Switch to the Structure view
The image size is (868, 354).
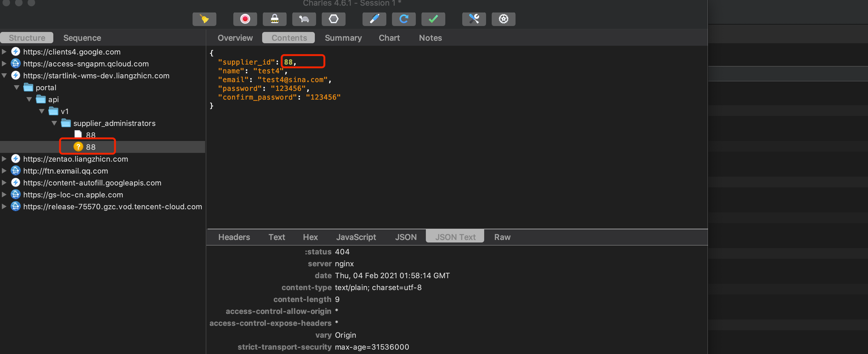coord(27,38)
